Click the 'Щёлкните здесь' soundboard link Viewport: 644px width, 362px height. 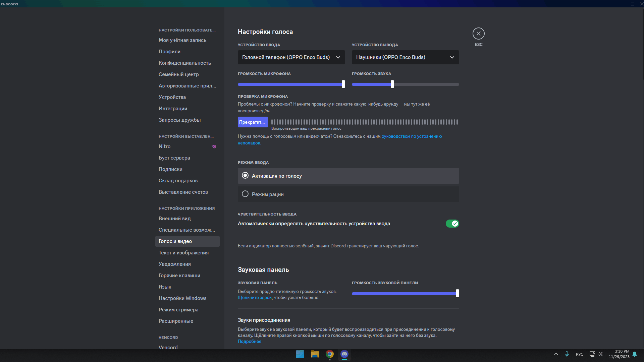tap(255, 298)
